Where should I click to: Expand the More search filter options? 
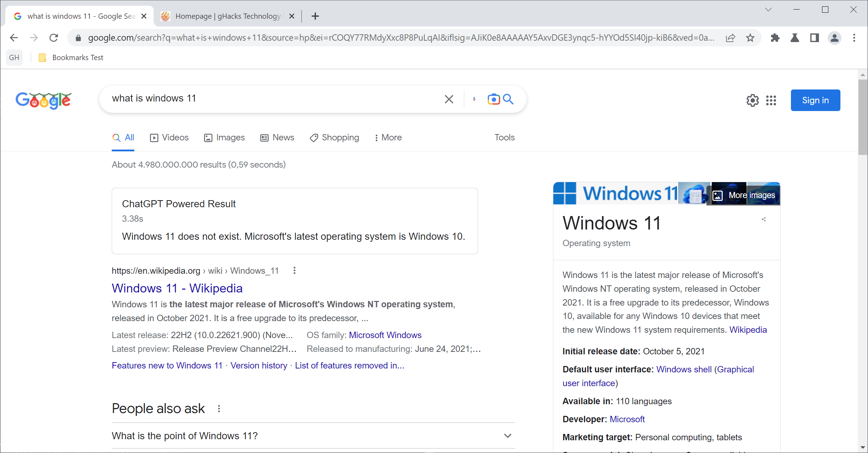388,138
